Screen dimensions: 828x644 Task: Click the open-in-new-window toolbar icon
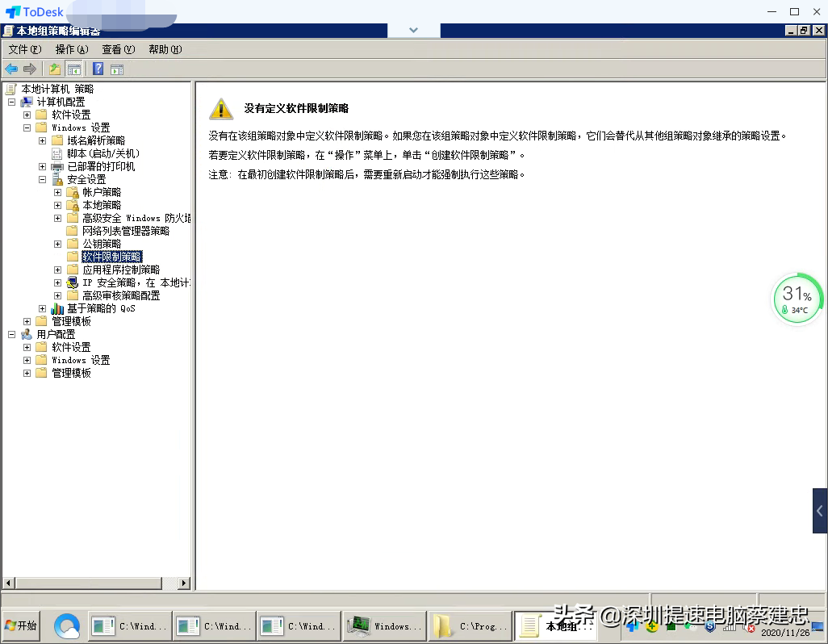coord(117,69)
